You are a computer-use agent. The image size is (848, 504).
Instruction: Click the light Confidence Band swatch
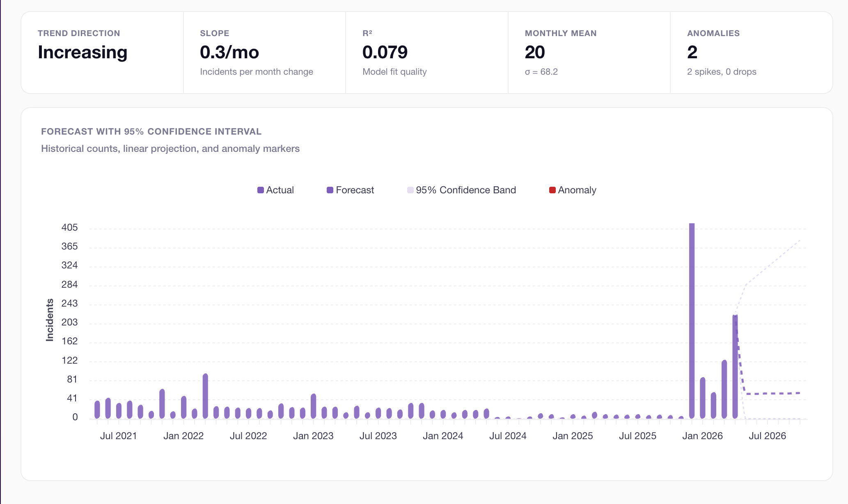tap(410, 190)
